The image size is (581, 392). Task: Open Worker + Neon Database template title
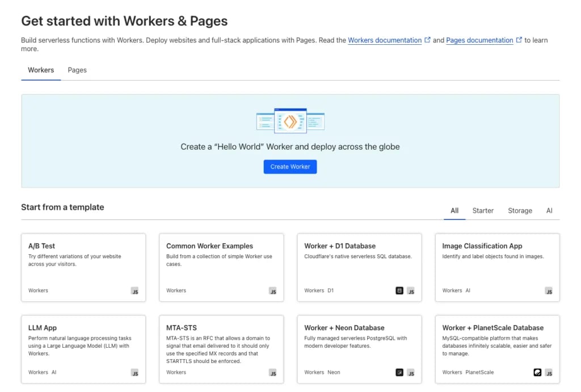[x=344, y=328]
